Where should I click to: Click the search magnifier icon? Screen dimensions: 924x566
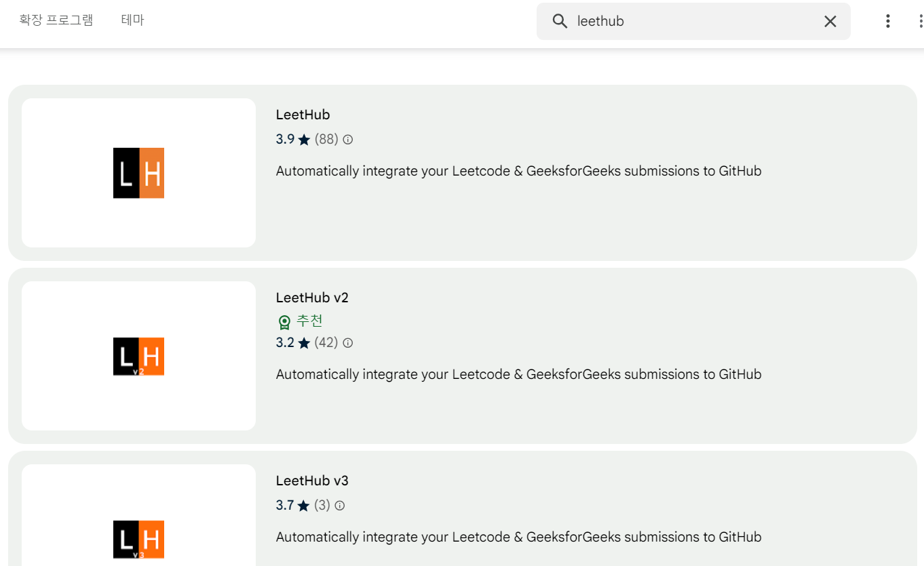pyautogui.click(x=559, y=21)
